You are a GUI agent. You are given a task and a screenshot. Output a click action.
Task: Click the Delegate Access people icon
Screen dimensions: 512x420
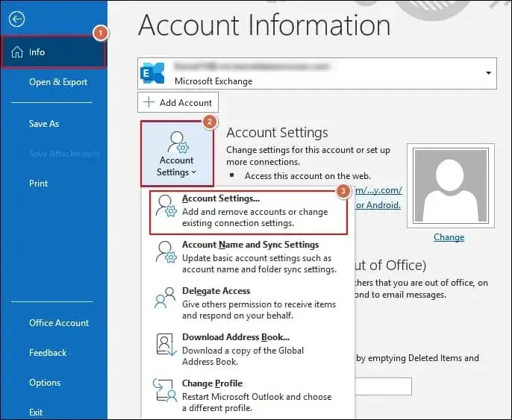[x=165, y=298]
